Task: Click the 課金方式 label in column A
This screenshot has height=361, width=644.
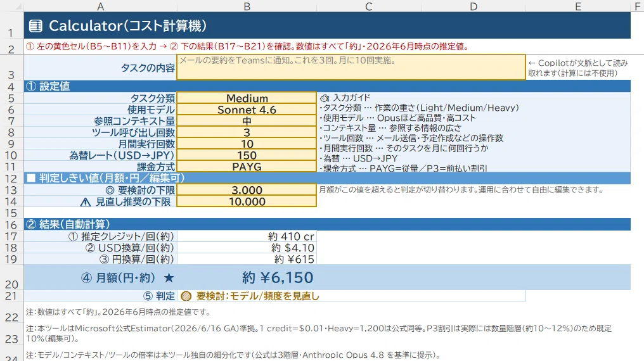Action: click(156, 167)
